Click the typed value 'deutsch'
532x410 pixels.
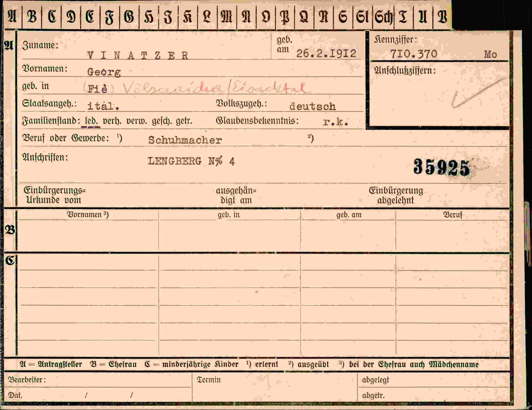pyautogui.click(x=313, y=107)
